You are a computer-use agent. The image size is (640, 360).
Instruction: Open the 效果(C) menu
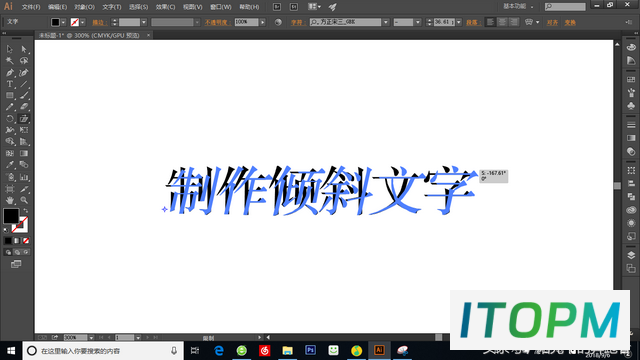(x=165, y=7)
